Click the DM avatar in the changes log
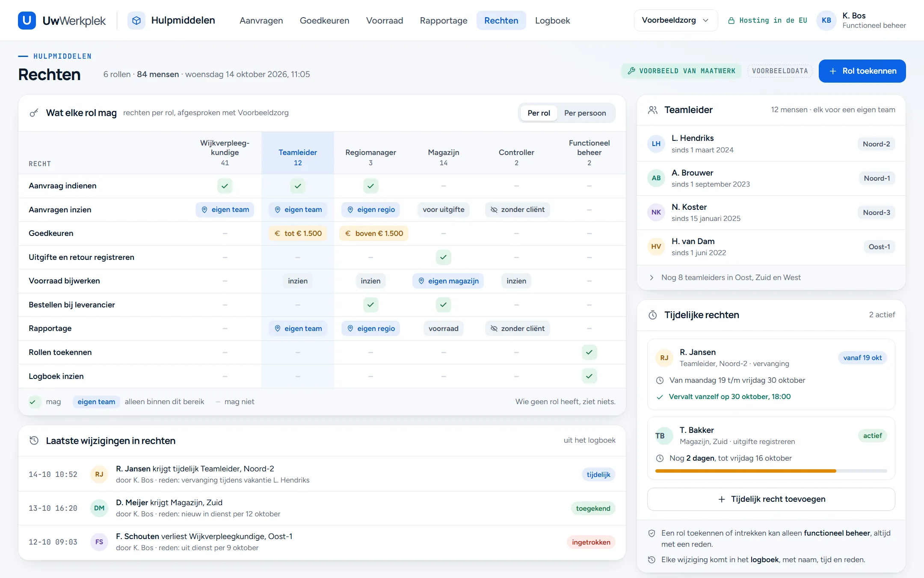The height and width of the screenshot is (578, 924). (99, 508)
